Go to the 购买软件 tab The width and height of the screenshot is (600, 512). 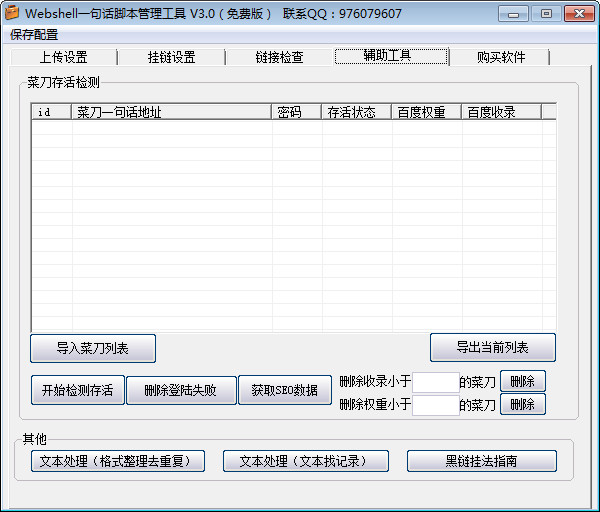pos(501,57)
